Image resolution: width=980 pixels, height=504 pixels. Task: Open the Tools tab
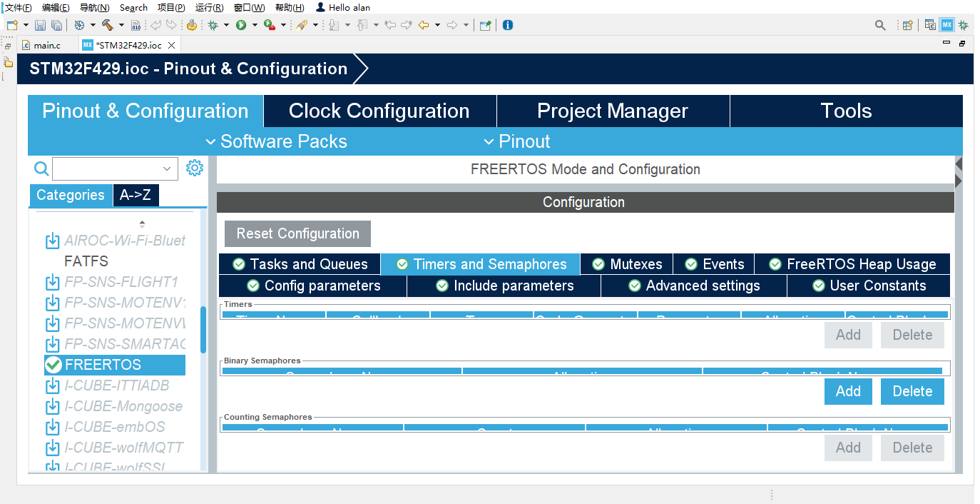tap(846, 111)
